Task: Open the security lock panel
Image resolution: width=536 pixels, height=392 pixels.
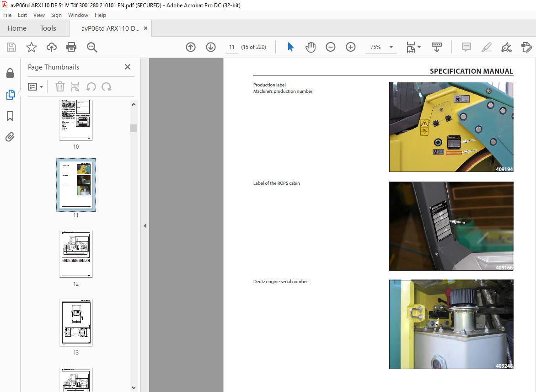Action: 10,73
